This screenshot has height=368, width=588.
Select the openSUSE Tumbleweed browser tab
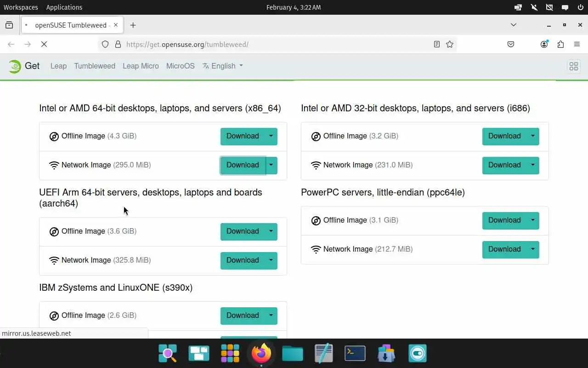72,25
